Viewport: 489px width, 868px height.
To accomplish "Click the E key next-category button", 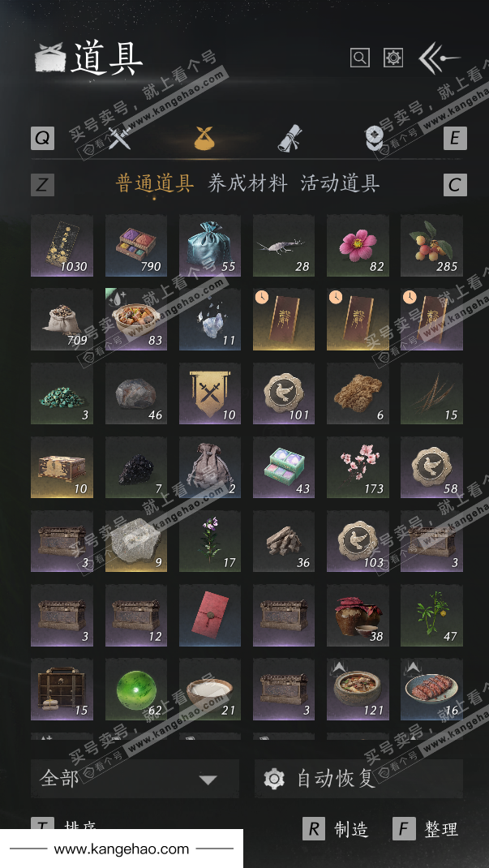I will click(455, 139).
